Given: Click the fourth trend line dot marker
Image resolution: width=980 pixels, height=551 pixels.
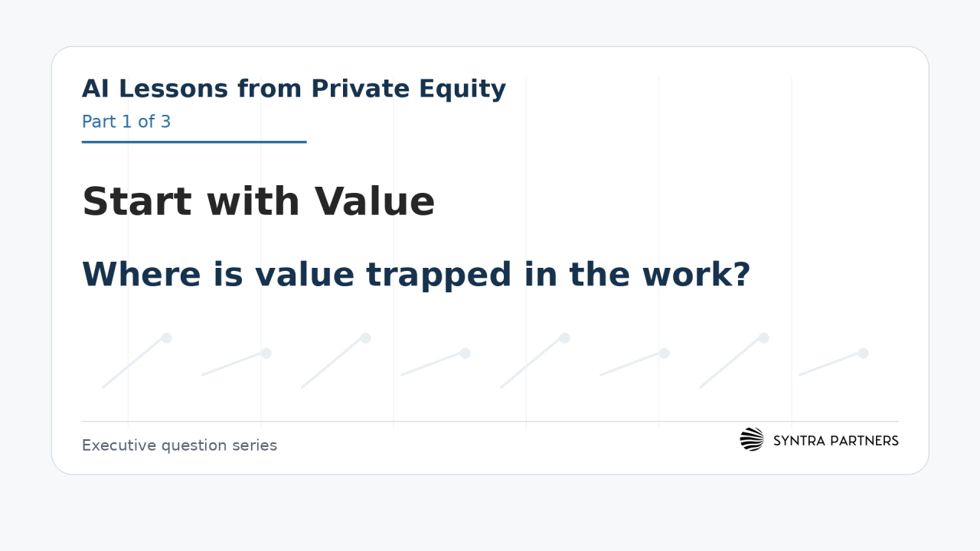Looking at the screenshot, I should coord(465,354).
